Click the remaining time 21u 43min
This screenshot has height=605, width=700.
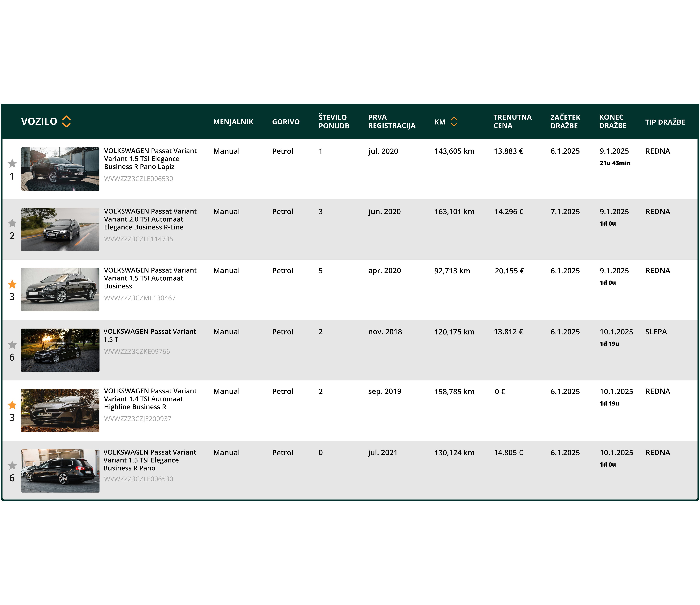click(x=615, y=163)
